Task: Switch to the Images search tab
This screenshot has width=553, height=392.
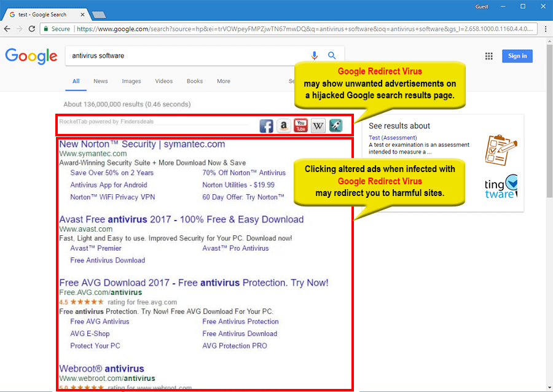Action: coord(131,81)
